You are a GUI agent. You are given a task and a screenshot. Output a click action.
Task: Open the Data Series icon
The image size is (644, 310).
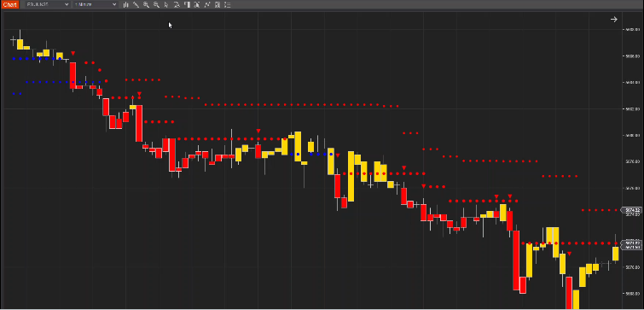click(x=197, y=5)
